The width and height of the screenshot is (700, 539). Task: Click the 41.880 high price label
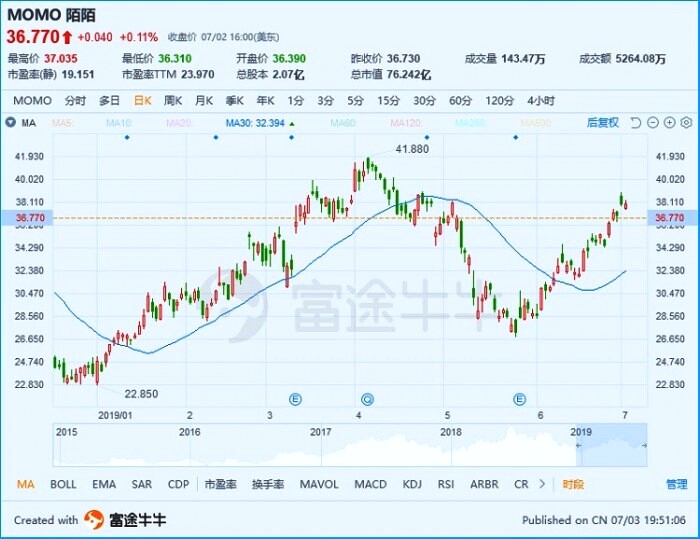point(412,149)
